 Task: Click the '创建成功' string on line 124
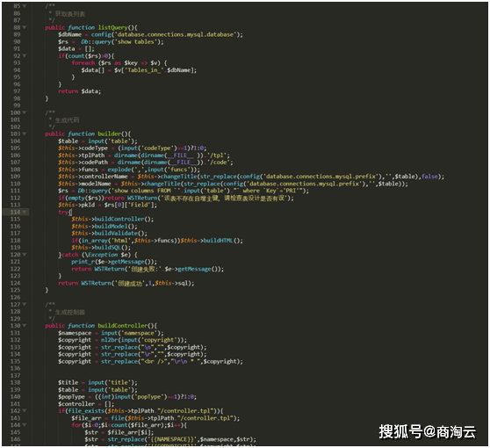click(x=131, y=283)
